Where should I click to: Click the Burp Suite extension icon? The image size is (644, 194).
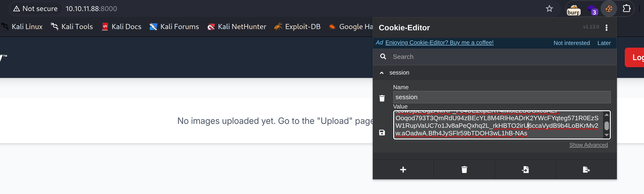(574, 9)
